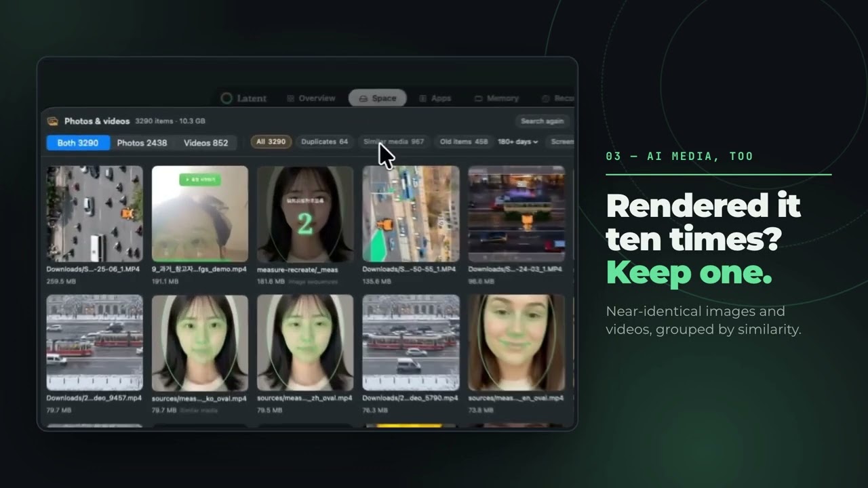Open the fgs_demo.mp4 video thumbnail
The image size is (868, 488).
click(x=200, y=214)
